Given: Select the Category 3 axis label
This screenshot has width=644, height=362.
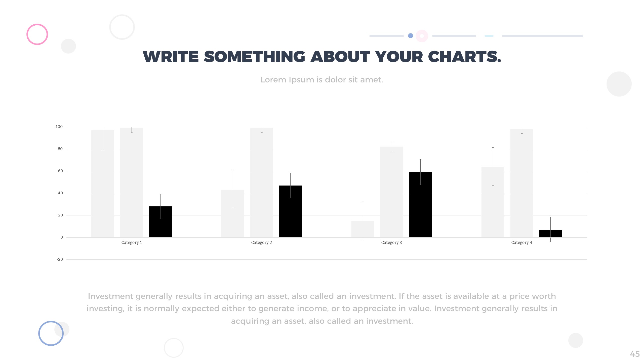Looking at the screenshot, I should coord(391,243).
